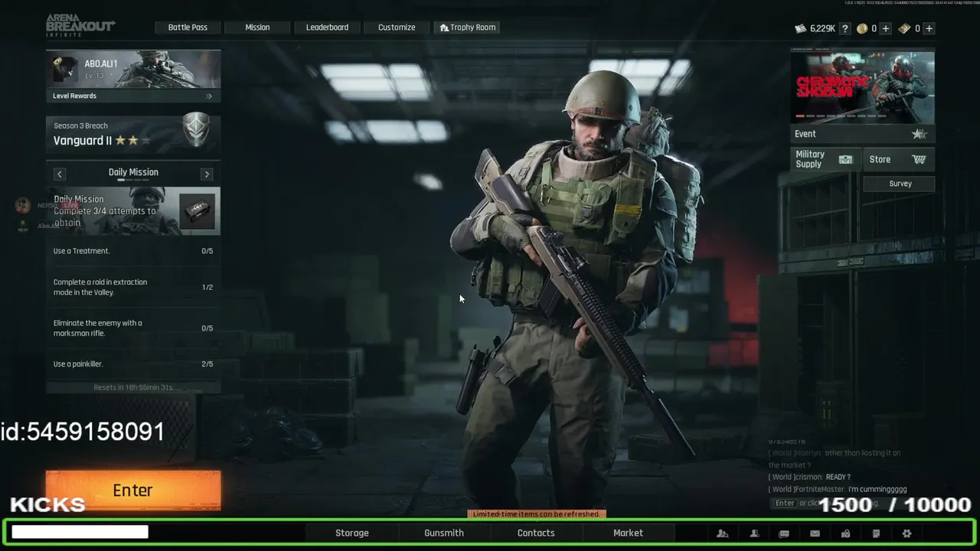Click the white text field in bottom bar
980x551 pixels.
80,532
